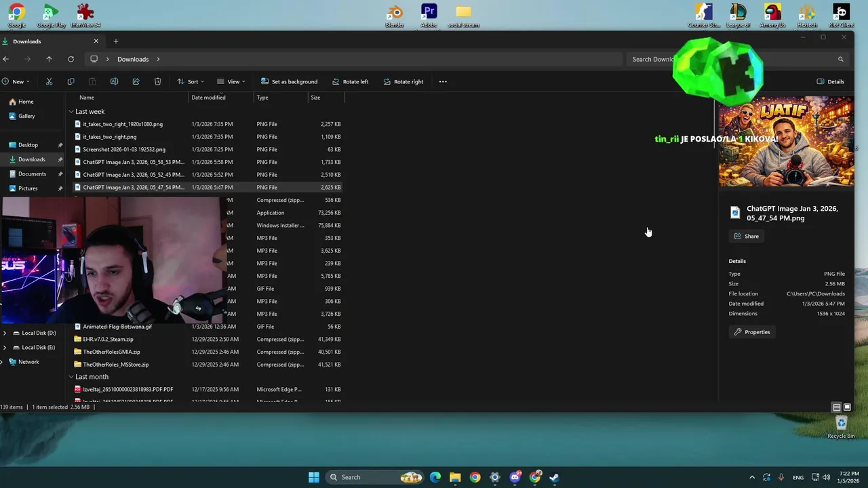
Task: Select Desktop in the navigation pane
Action: coord(28,145)
